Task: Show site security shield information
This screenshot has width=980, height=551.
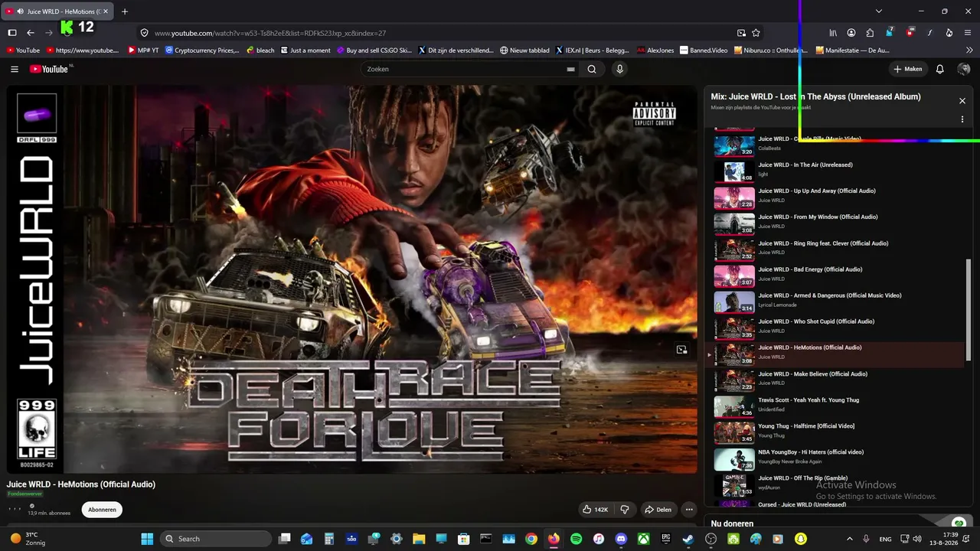Action: coord(144,33)
